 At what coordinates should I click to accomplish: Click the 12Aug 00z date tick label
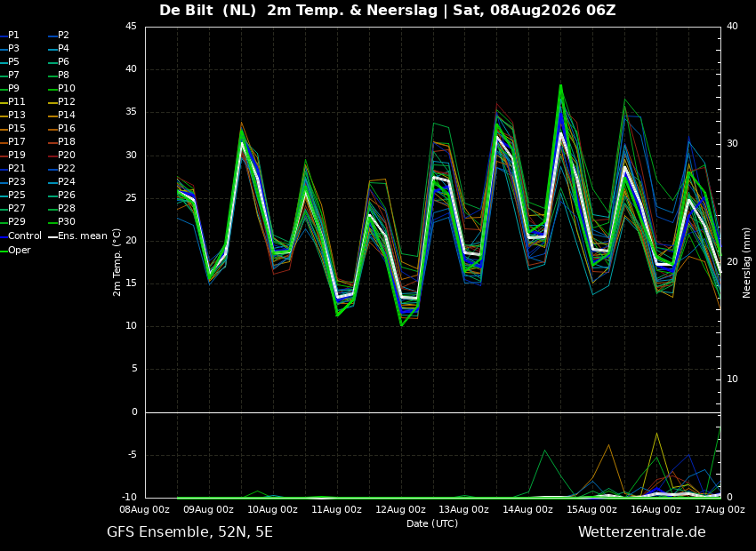point(400,509)
